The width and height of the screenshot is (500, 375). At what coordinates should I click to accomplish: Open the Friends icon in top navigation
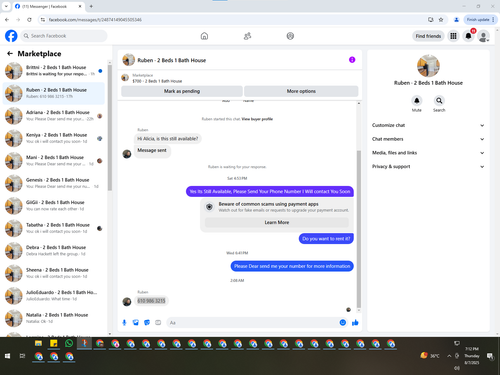pos(247,36)
